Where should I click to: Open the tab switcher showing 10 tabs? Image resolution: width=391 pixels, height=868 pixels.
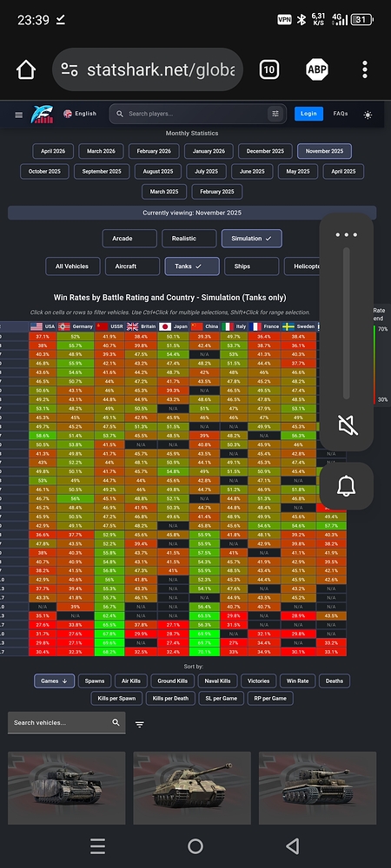click(x=268, y=69)
